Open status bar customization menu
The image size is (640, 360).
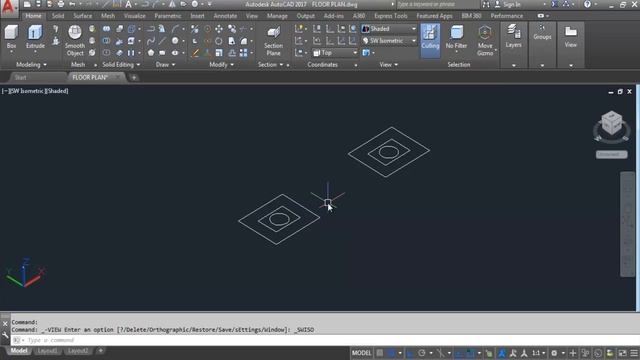633,353
